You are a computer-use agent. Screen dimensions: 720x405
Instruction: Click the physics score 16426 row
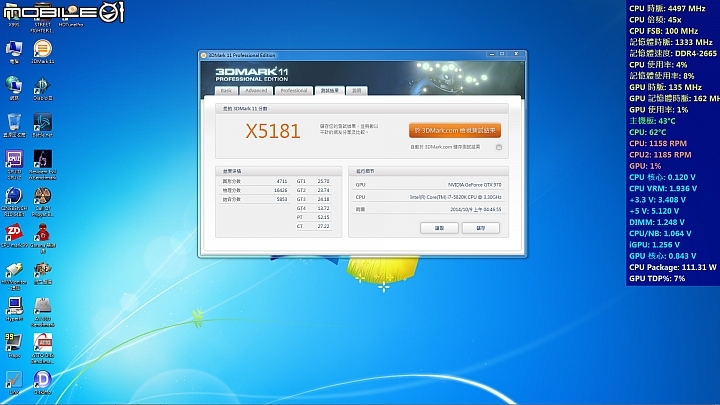click(x=255, y=190)
